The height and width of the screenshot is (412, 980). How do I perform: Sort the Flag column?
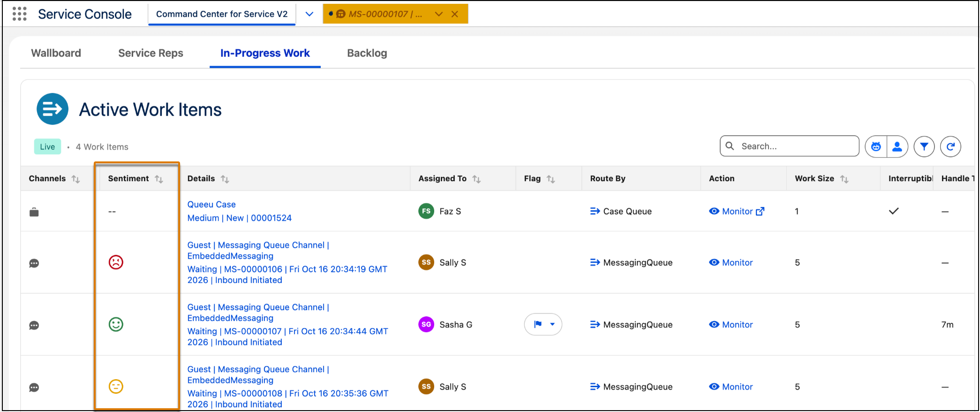551,179
